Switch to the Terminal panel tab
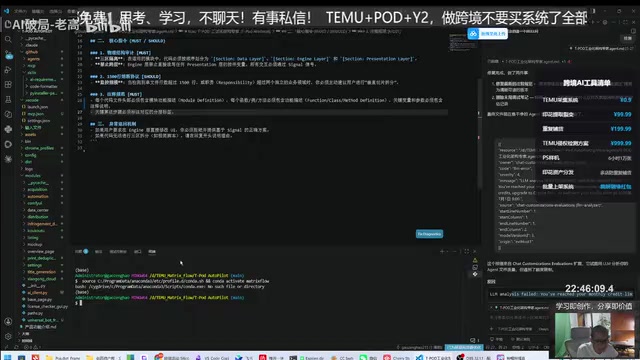This screenshot has width=640, height=360. coord(152,251)
